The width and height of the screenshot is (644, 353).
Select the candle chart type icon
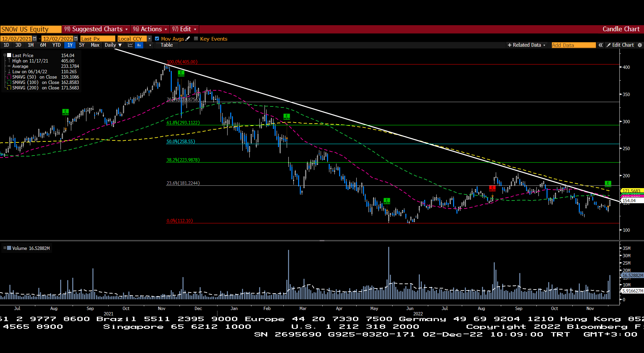coord(139,45)
